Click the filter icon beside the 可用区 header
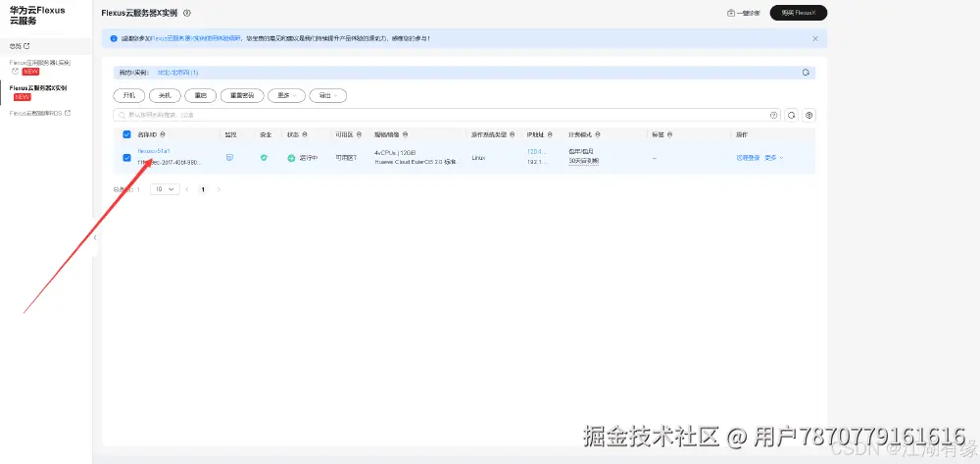 point(359,134)
